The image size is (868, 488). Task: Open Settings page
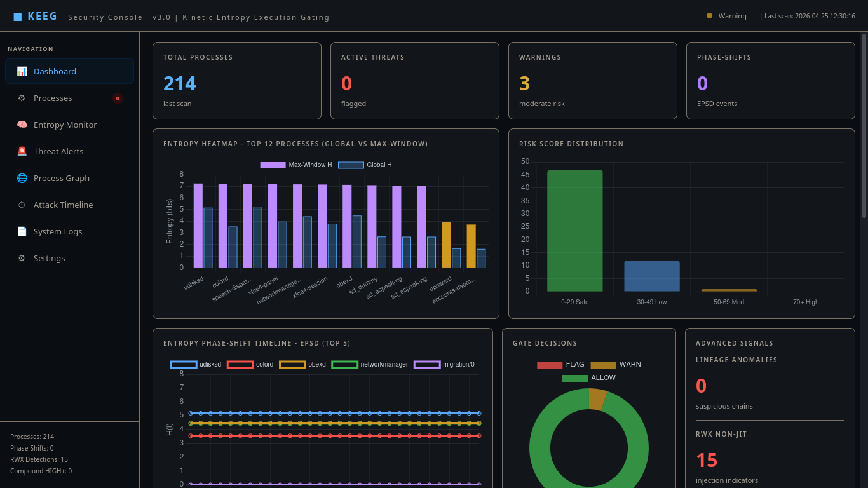(69, 258)
